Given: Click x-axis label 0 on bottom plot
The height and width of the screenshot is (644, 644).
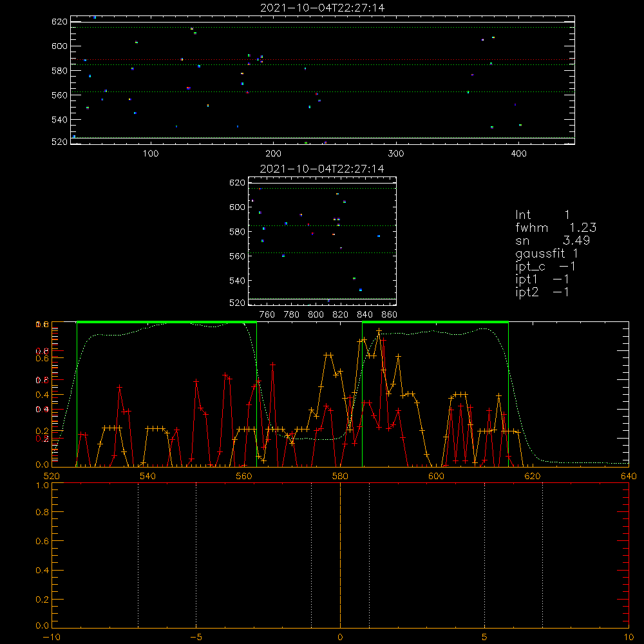Looking at the screenshot, I should coord(340,638).
